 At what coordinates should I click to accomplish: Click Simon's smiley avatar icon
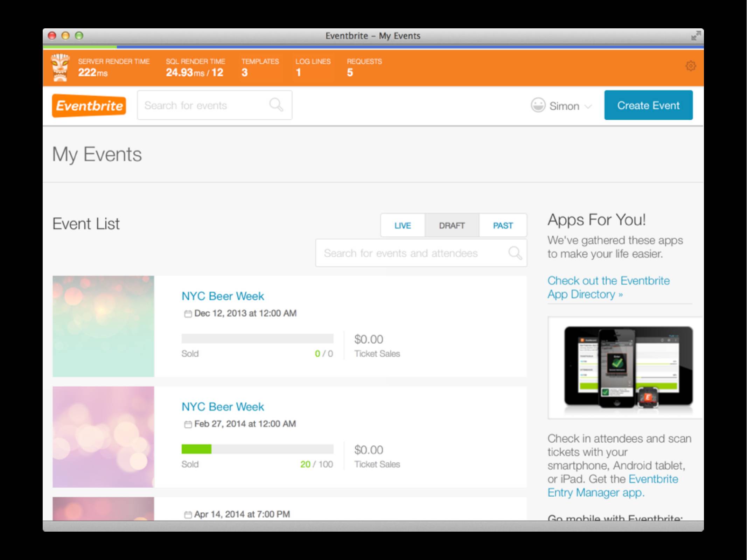538,105
